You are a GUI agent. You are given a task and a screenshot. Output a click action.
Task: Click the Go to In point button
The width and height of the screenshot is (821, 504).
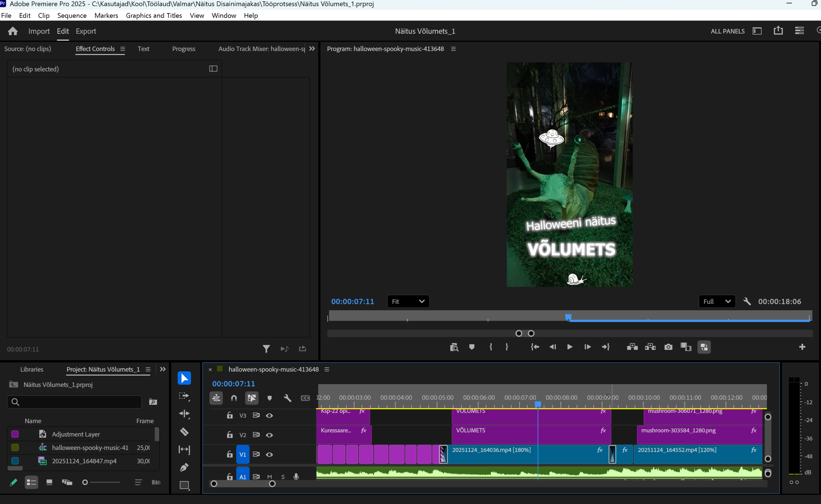click(535, 347)
